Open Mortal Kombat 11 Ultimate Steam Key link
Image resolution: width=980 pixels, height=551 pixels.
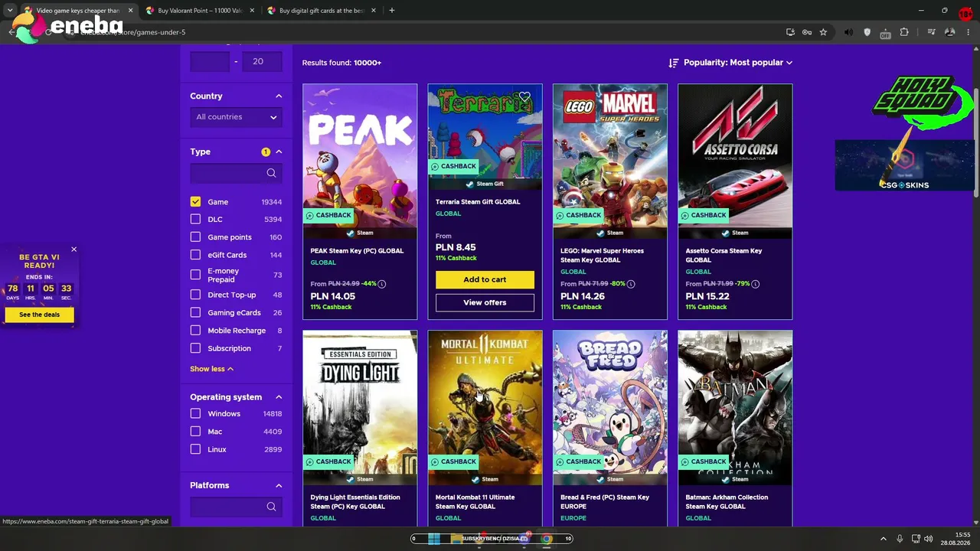475,502
